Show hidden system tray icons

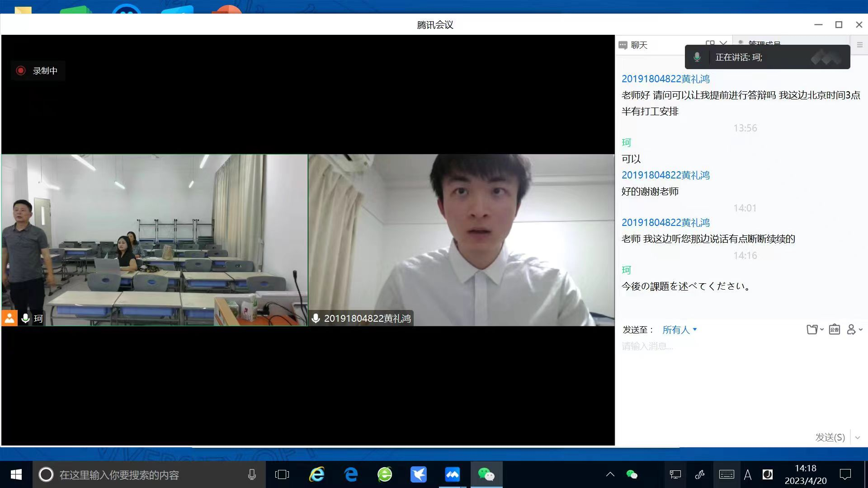pyautogui.click(x=610, y=474)
